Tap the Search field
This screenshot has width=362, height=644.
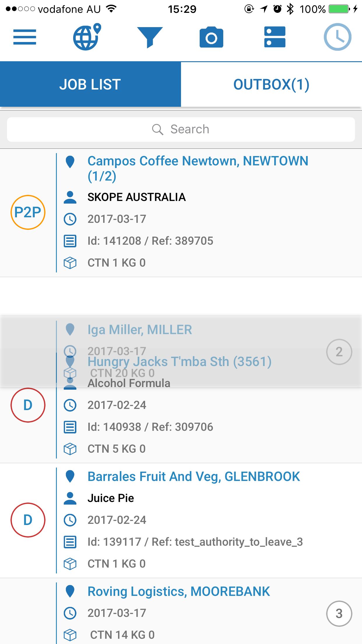click(181, 129)
